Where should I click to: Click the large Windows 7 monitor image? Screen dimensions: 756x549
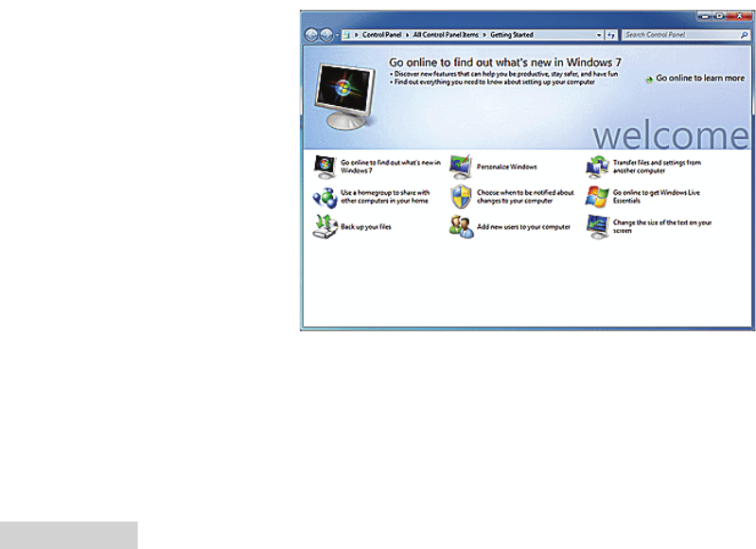click(x=344, y=96)
